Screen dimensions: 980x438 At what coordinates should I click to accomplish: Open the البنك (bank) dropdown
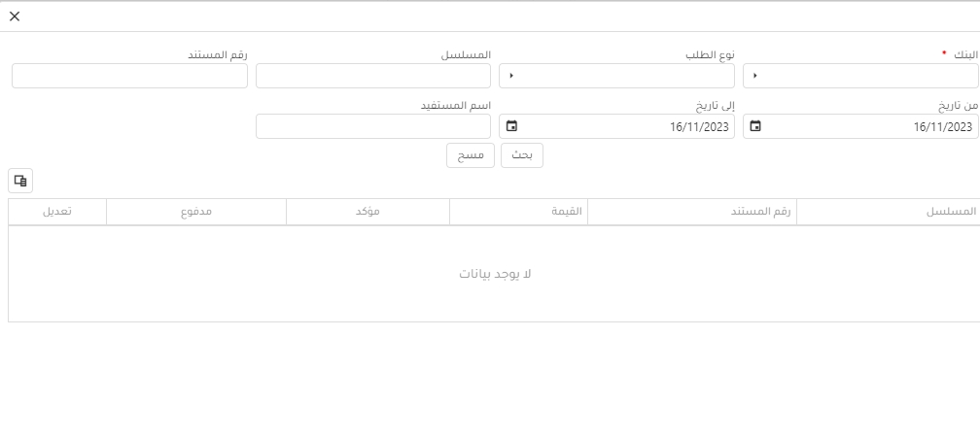click(x=860, y=76)
